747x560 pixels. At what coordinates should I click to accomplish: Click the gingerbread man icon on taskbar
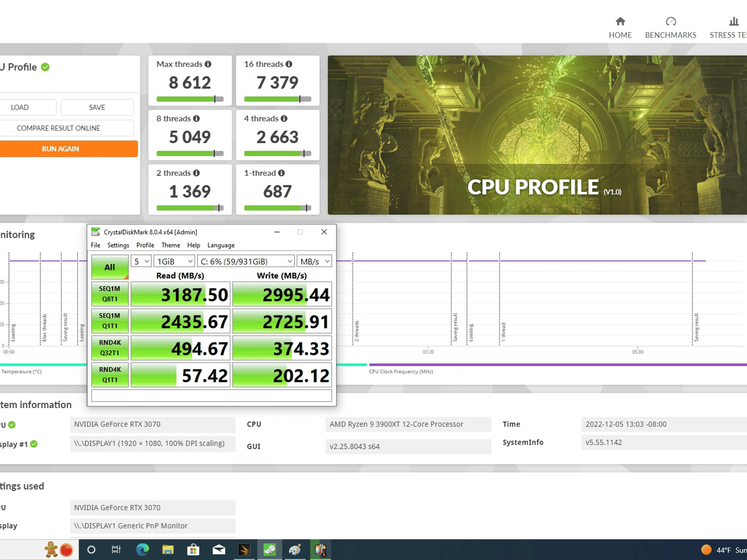51,549
